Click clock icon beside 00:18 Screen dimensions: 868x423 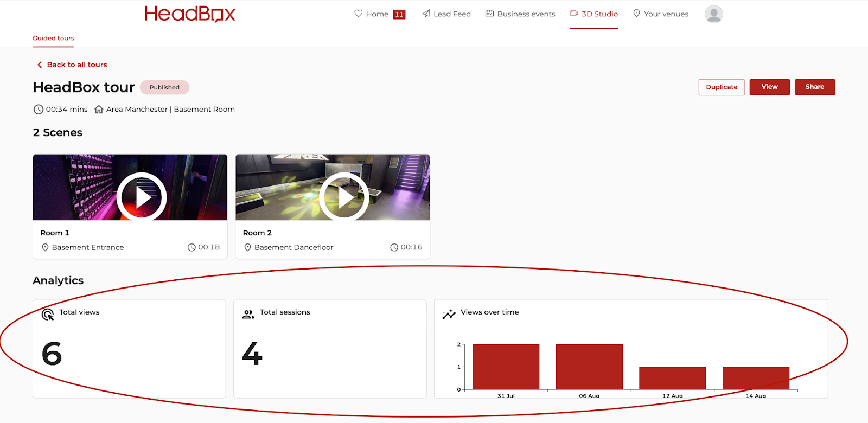pos(192,247)
